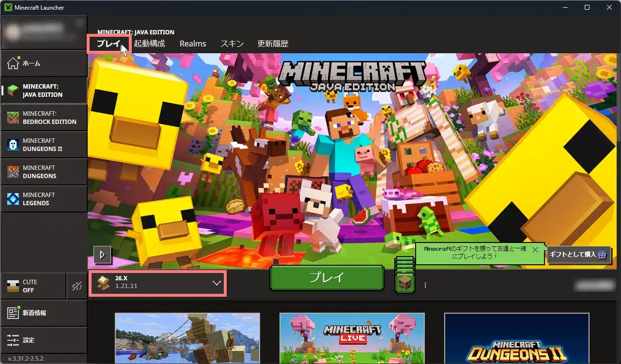The height and width of the screenshot is (364, 621).
Task: Toggle the CUTE OFF mode switch
Action: (x=33, y=286)
